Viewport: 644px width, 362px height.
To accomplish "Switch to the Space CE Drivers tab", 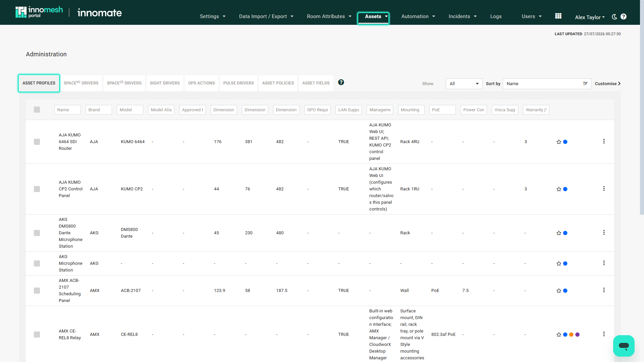I will (124, 83).
